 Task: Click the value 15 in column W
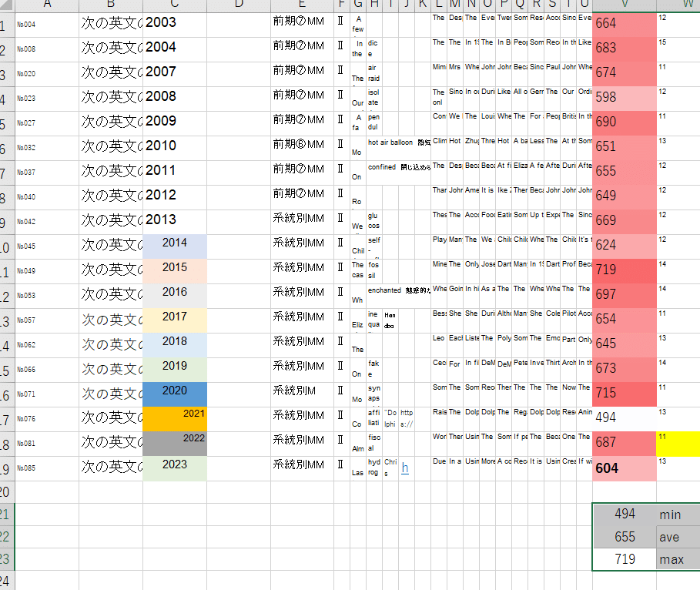tap(678, 49)
